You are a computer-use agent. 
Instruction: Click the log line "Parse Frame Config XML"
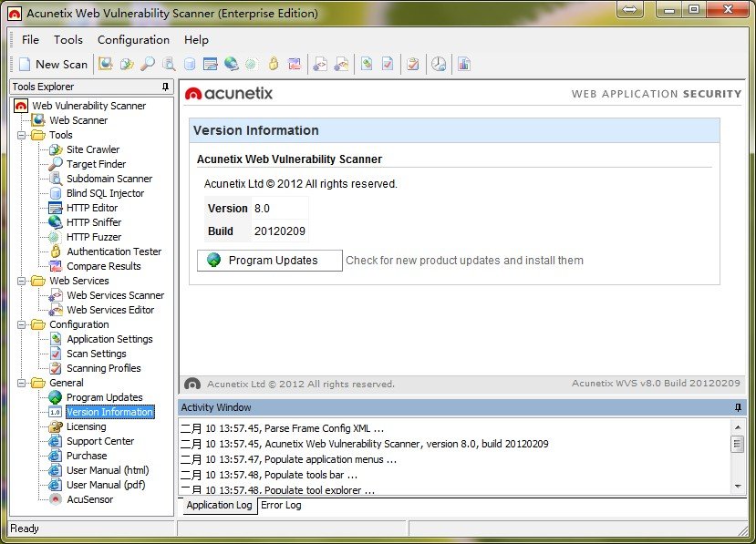[282, 428]
